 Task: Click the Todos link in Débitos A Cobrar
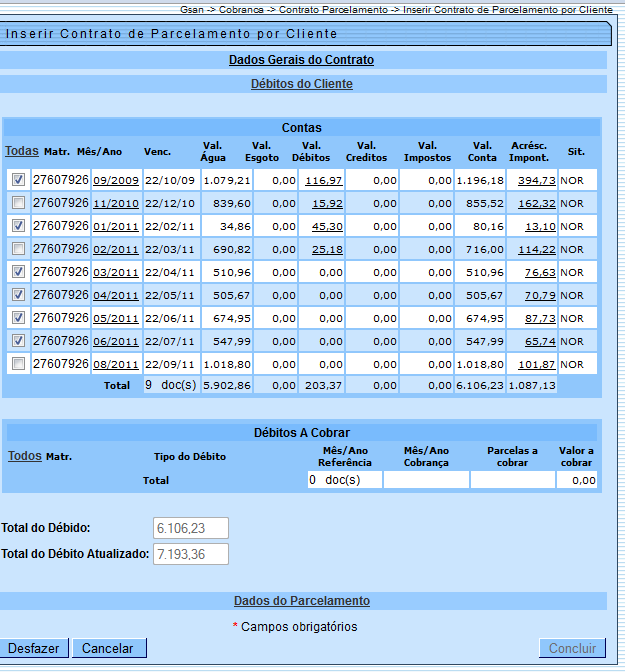[x=25, y=455]
